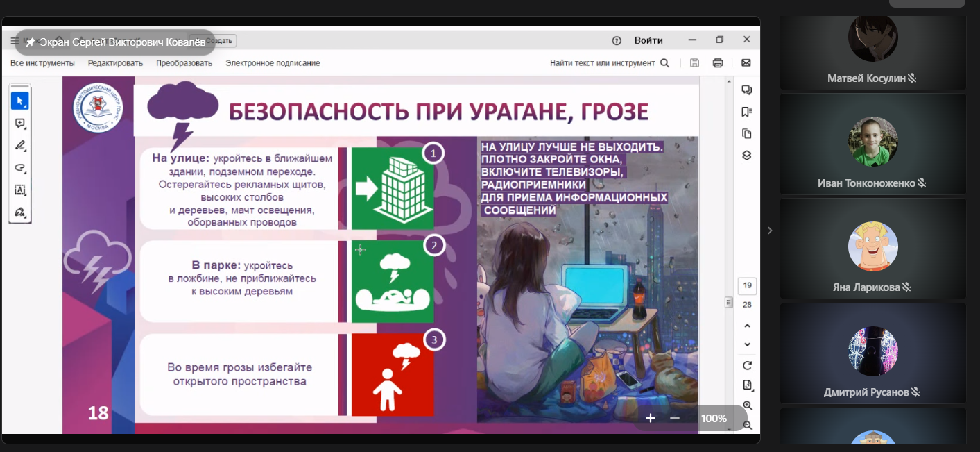Open the comments panel icon
The image size is (980, 452).
pos(747,90)
